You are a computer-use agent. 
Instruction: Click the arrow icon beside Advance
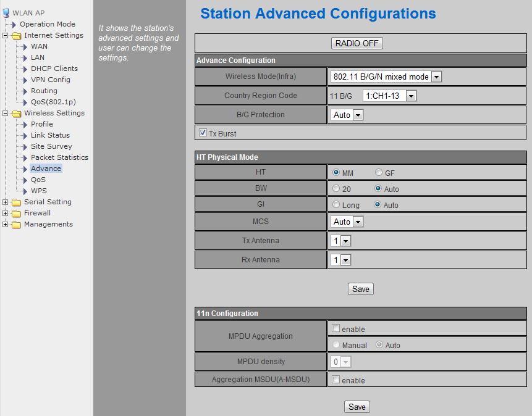point(25,169)
